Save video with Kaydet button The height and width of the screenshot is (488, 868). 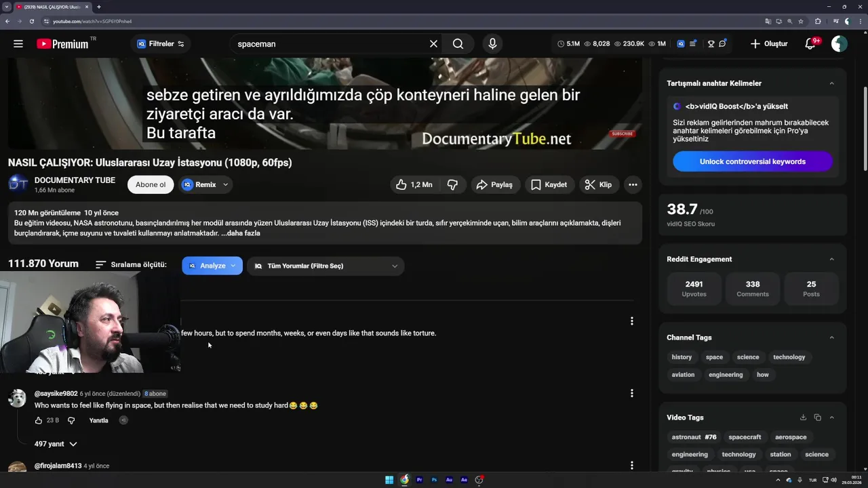pos(549,184)
